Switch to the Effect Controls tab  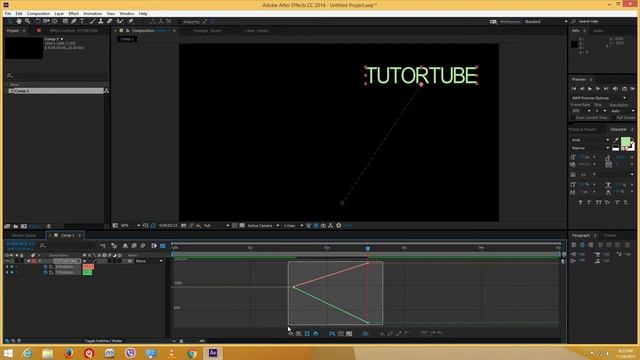73,31
